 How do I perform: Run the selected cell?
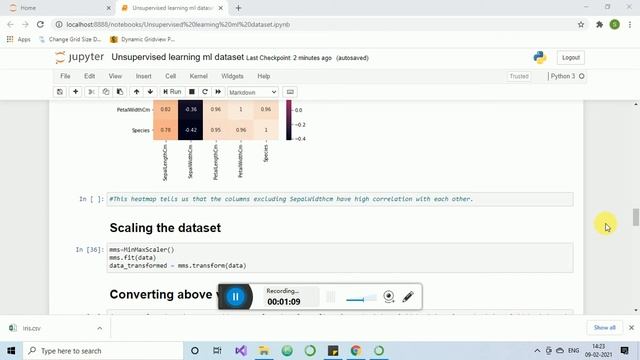[x=172, y=92]
